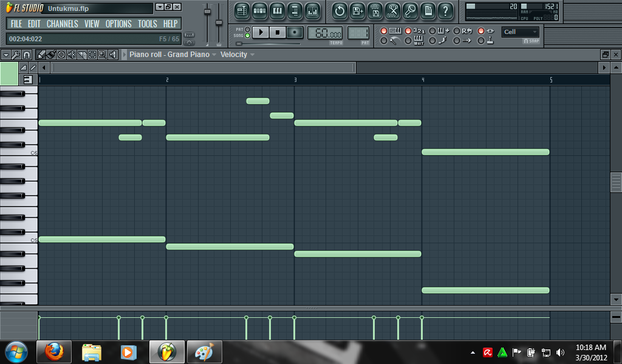
Task: Expand the Piano roll - Grand Piano channel dropdown
Action: pos(214,55)
